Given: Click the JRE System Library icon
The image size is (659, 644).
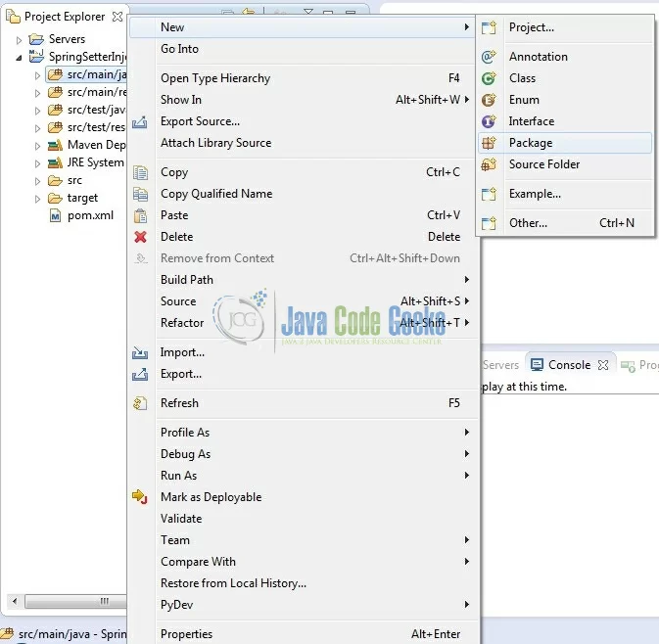Looking at the screenshot, I should 55,163.
